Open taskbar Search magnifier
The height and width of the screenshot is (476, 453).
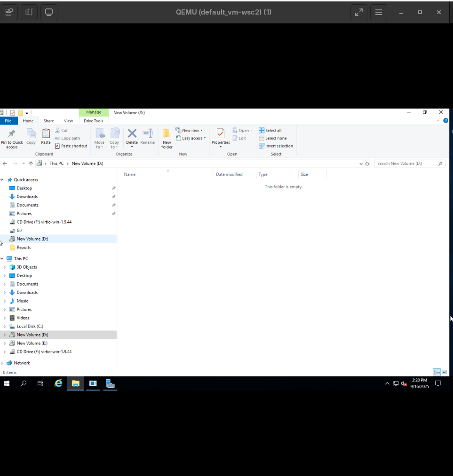24,384
